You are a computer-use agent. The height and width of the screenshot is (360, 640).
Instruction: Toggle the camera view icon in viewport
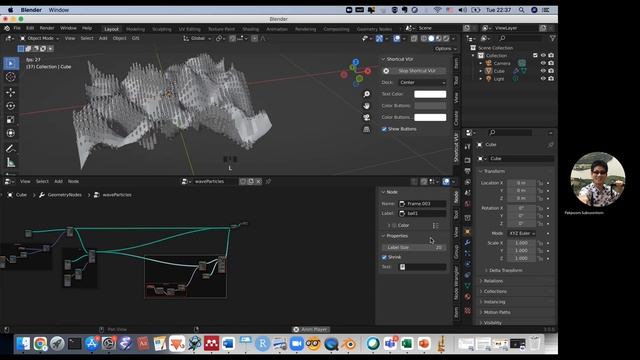click(x=367, y=118)
